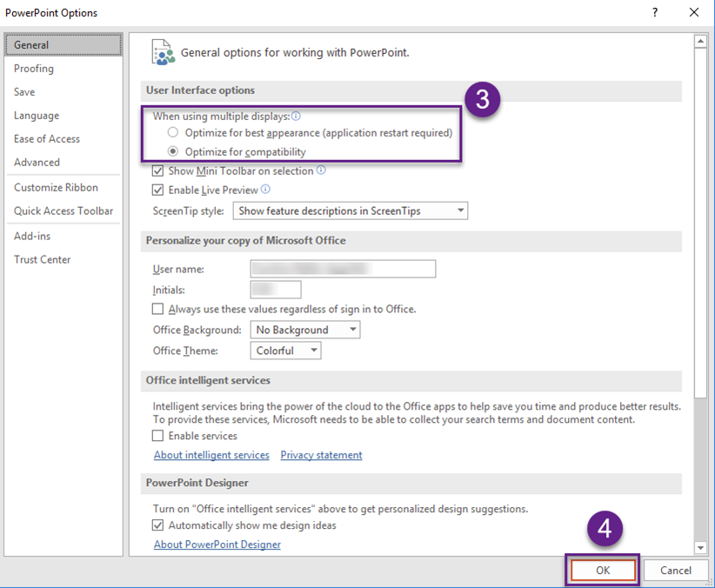Close the PowerPoint Options dialog

point(693,12)
